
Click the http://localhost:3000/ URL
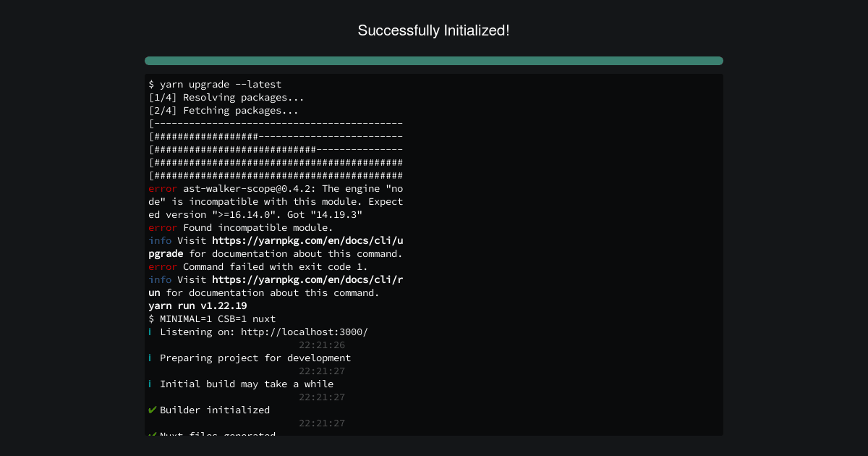[x=305, y=332]
